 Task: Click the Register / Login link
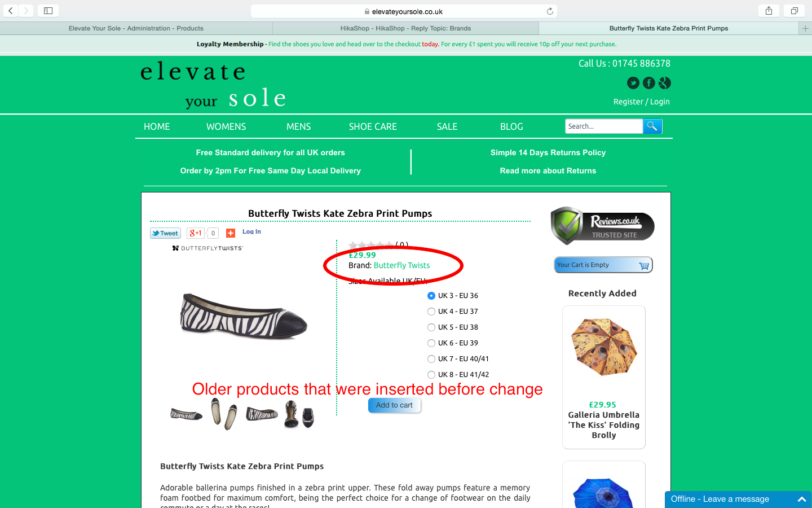(x=642, y=102)
